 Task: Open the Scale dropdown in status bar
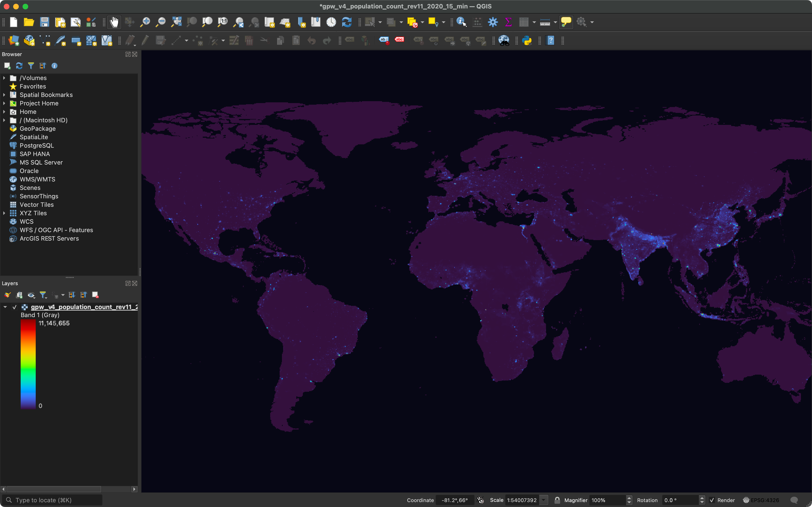544,500
